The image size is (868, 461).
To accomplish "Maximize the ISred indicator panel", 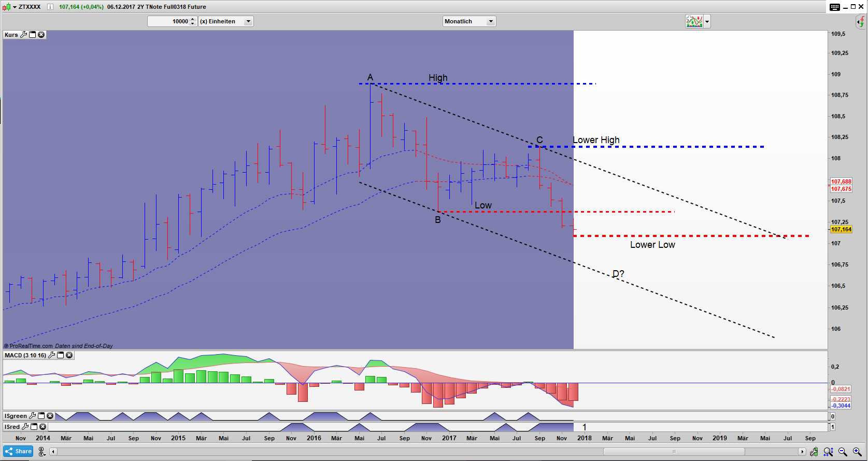I will [x=34, y=427].
